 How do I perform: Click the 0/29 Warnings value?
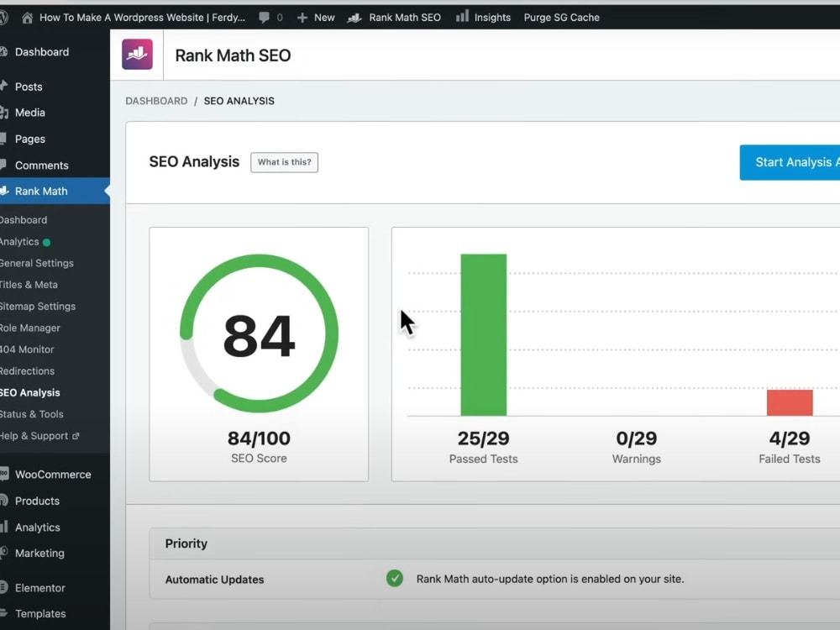(x=637, y=438)
